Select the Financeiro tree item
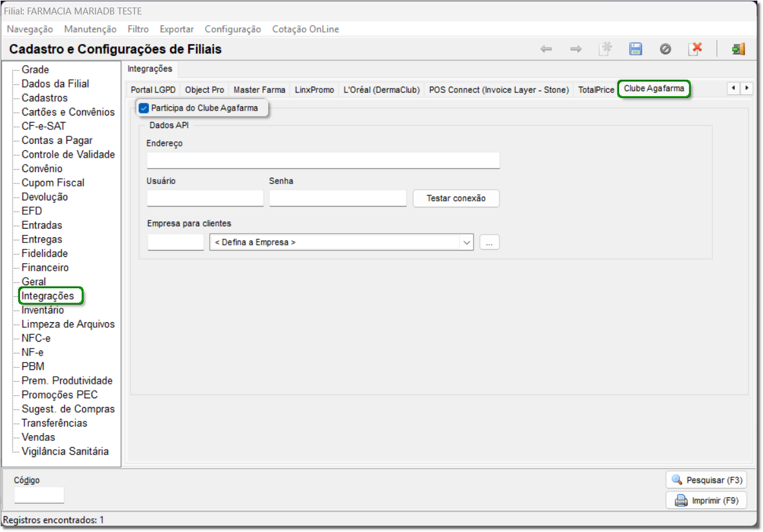The height and width of the screenshot is (532, 763). pyautogui.click(x=45, y=268)
